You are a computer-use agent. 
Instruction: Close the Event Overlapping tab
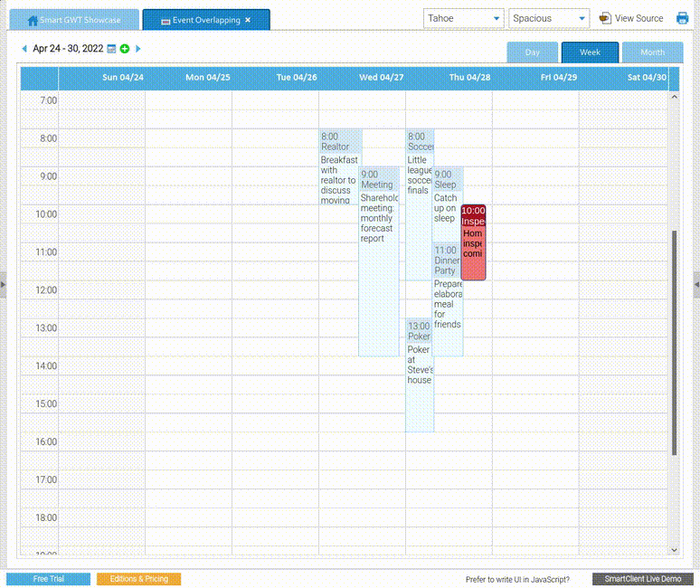point(248,20)
